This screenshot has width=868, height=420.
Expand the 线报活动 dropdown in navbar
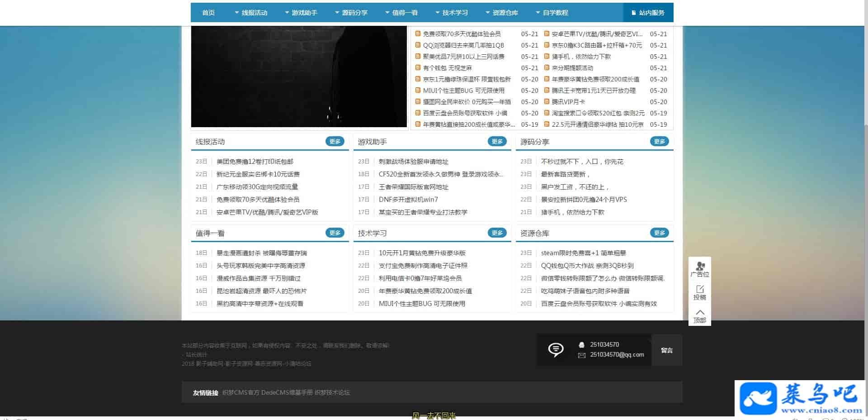[x=251, y=13]
